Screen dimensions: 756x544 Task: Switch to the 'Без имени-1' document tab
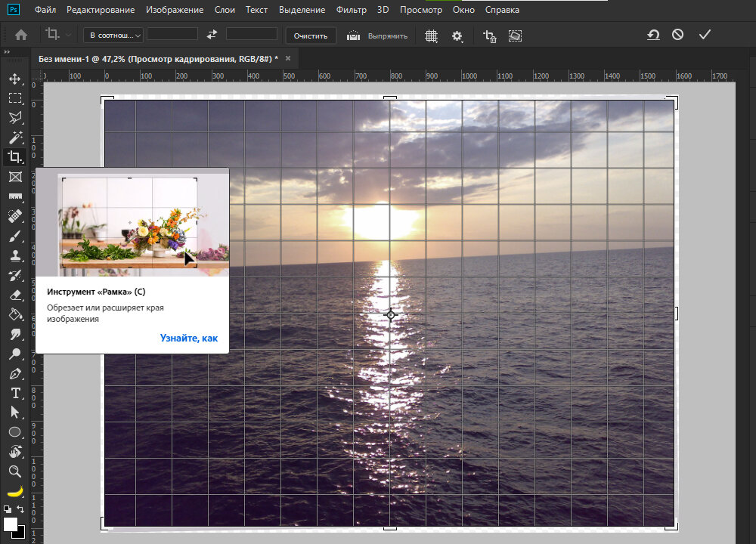point(158,59)
